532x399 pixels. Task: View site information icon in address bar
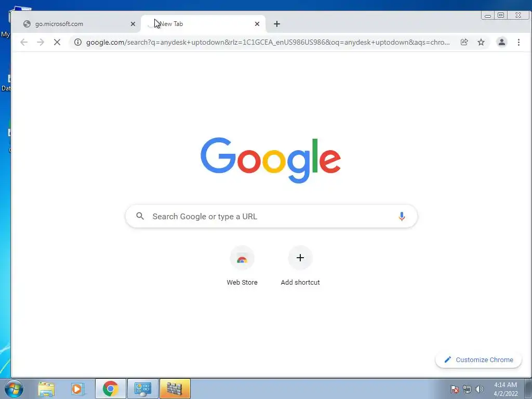(x=78, y=42)
